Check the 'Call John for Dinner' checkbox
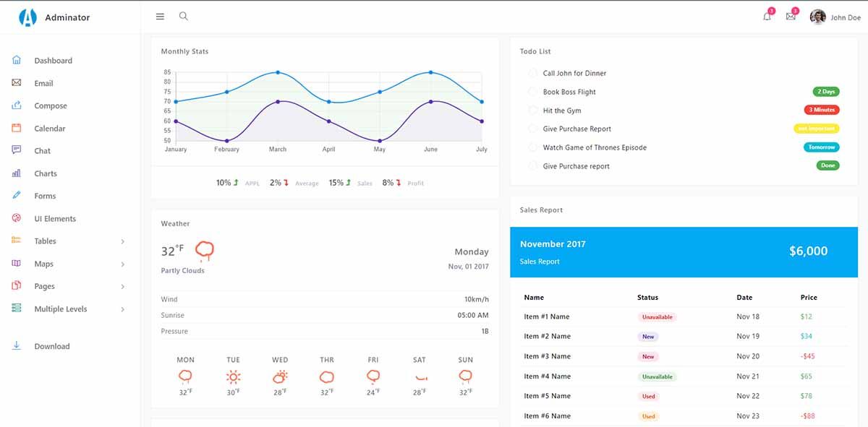Screen dimensions: 868x427 pos(533,73)
